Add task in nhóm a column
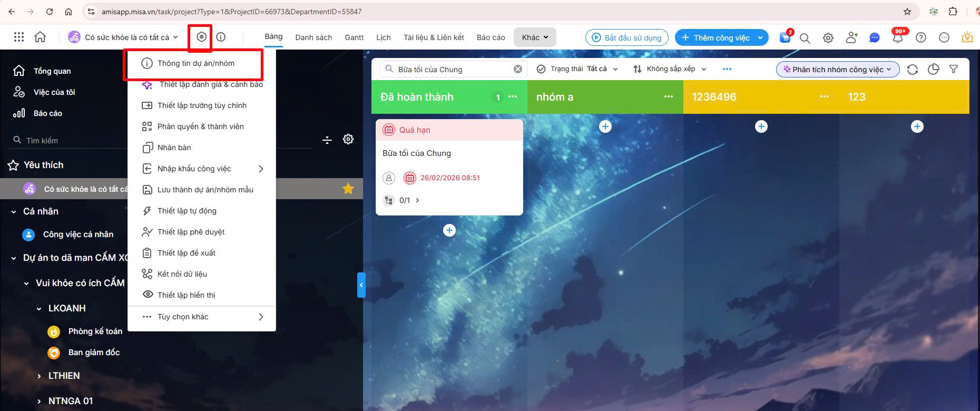Viewport: 980px width, 411px height. 605,126
